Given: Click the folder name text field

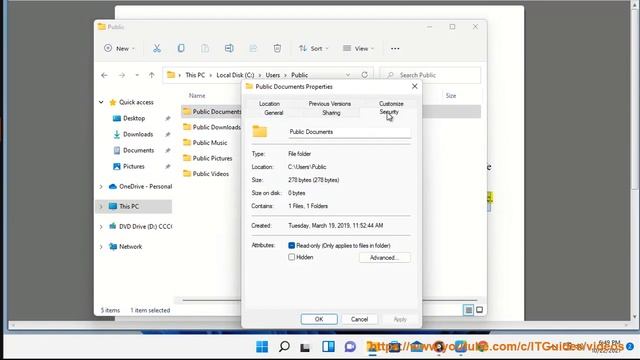Looking at the screenshot, I should pos(349,132).
